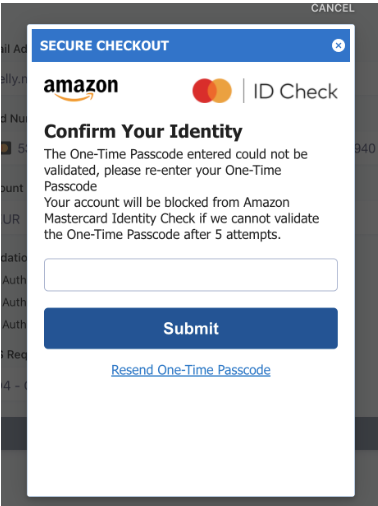378x506 pixels.
Task: Select the passcode could not be validated message
Action: click(x=176, y=170)
